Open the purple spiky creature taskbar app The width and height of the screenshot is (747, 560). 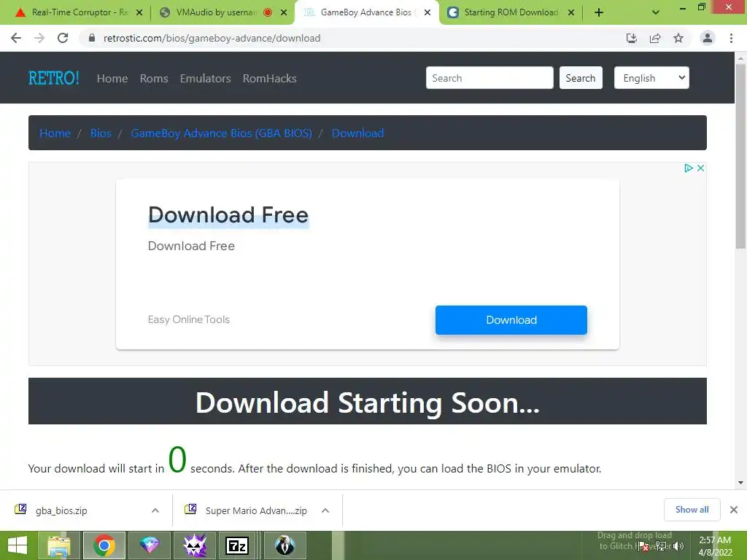point(194,545)
